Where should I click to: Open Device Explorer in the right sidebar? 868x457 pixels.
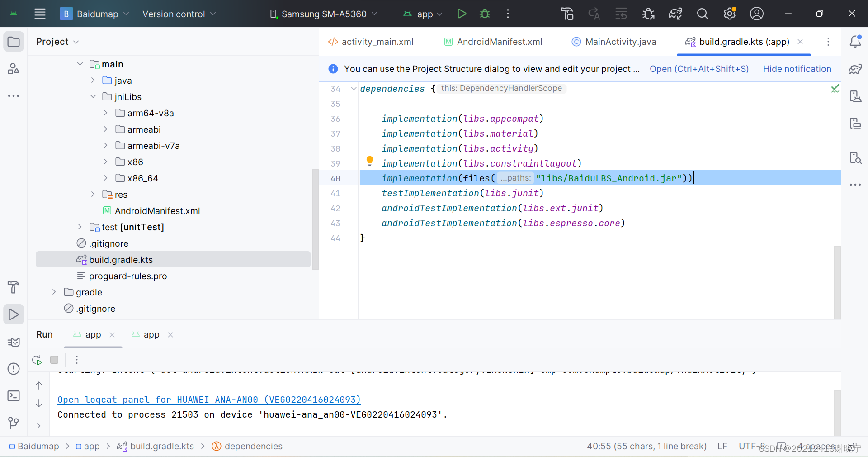pyautogui.click(x=855, y=123)
